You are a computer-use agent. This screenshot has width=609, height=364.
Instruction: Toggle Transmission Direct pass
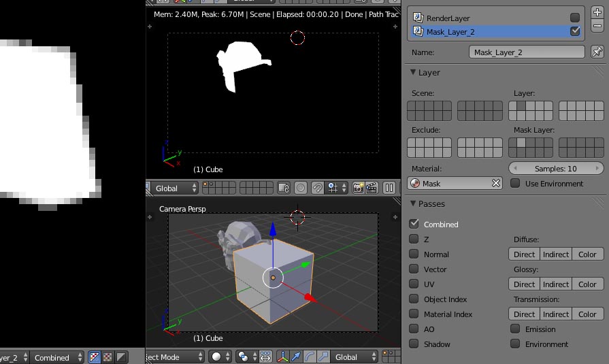pyautogui.click(x=525, y=314)
